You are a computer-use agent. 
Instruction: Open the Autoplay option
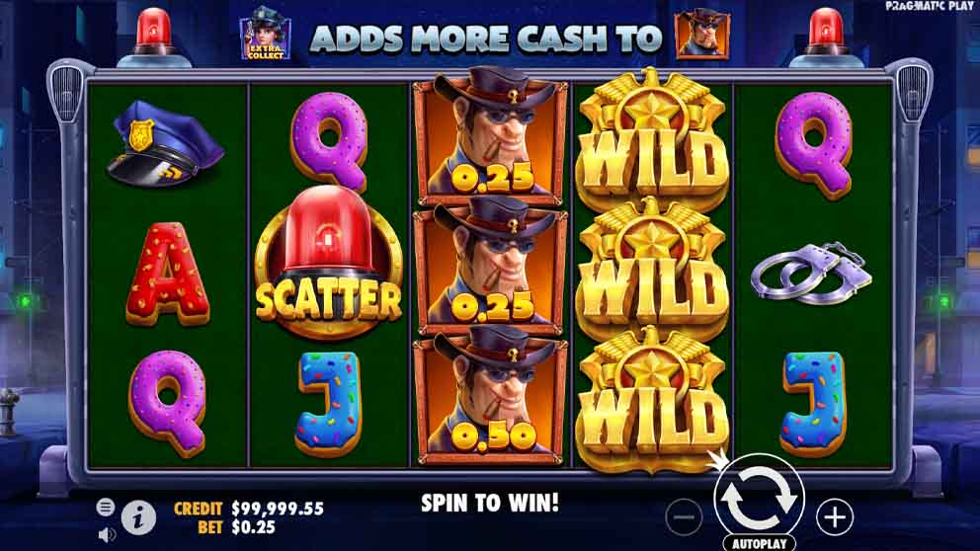click(x=760, y=543)
